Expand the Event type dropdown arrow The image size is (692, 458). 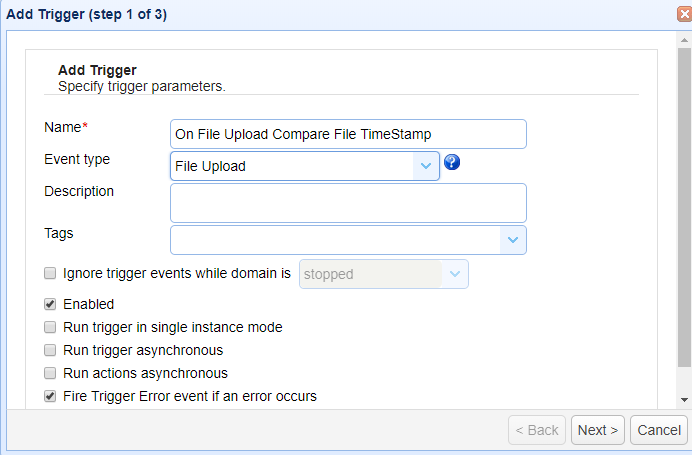click(x=427, y=166)
